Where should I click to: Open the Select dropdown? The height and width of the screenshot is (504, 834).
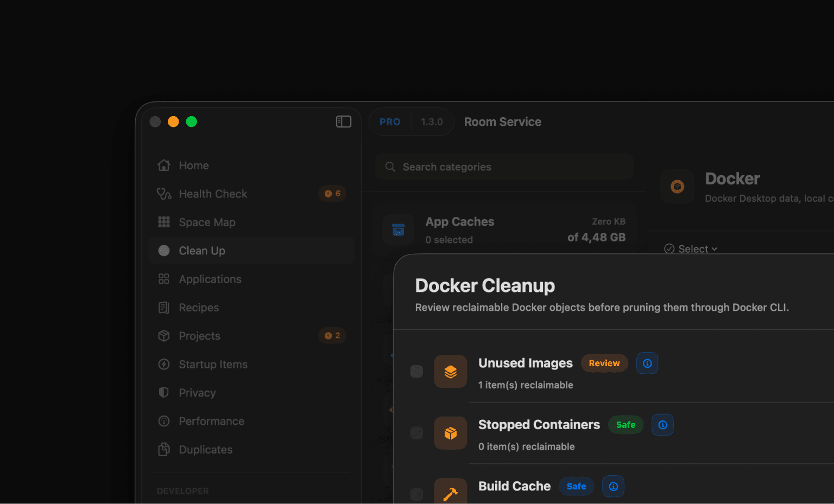pos(691,249)
